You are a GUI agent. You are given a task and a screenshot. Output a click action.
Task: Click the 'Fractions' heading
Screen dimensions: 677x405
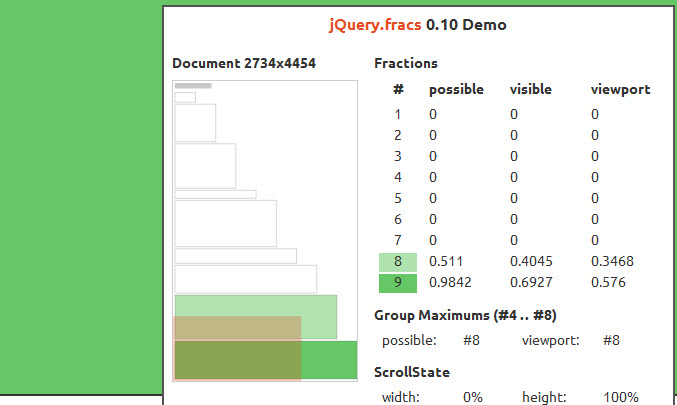[x=406, y=63]
